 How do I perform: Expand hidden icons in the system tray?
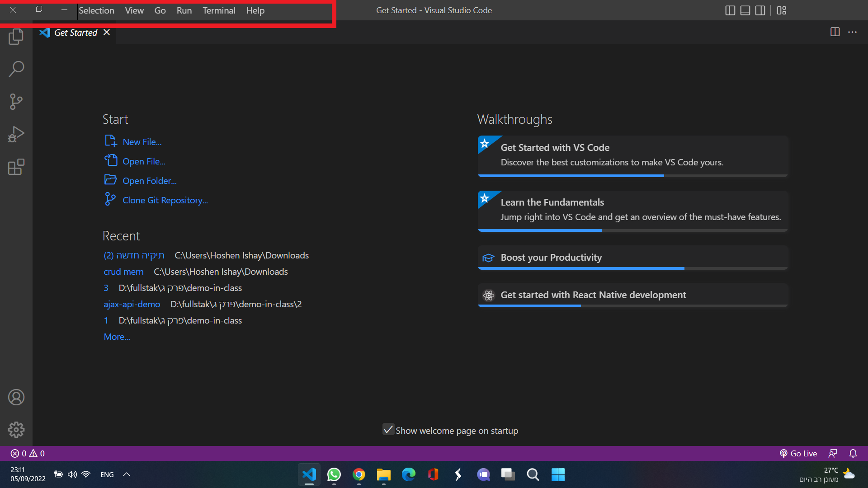click(x=126, y=474)
